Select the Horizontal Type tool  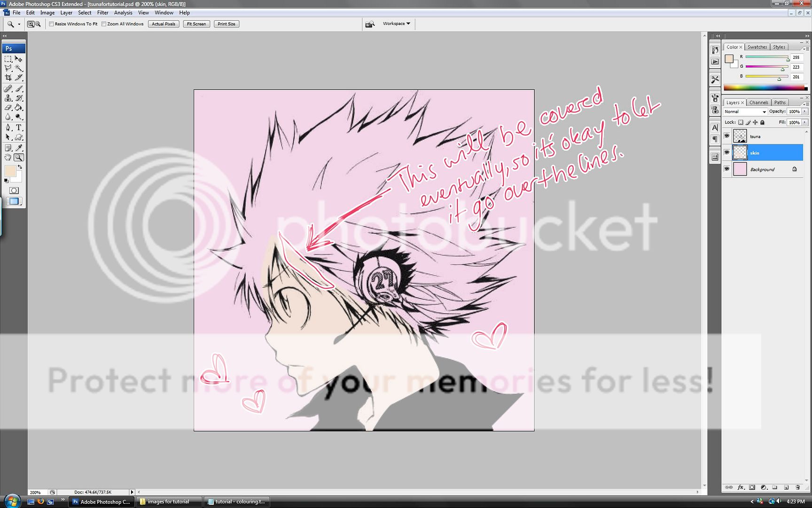pyautogui.click(x=19, y=127)
